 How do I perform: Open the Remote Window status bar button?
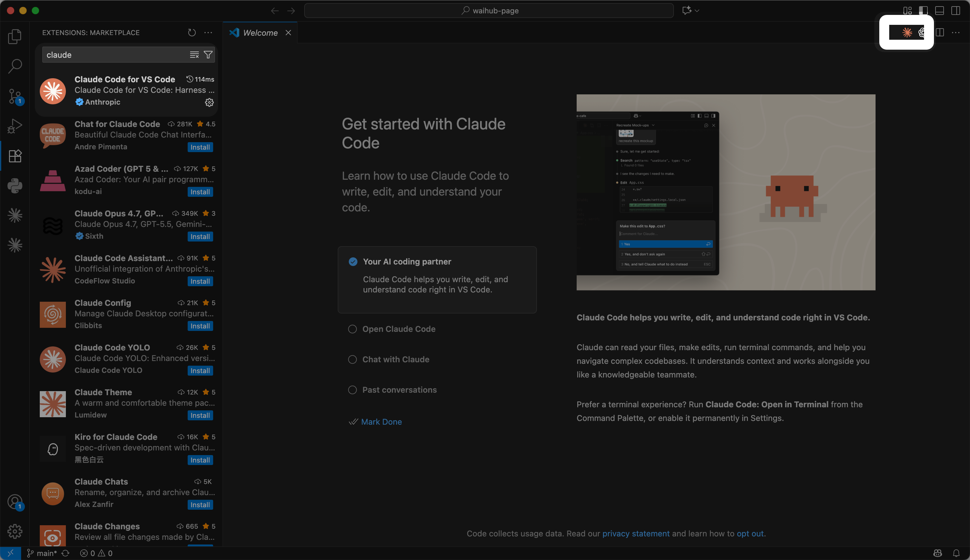coord(10,553)
